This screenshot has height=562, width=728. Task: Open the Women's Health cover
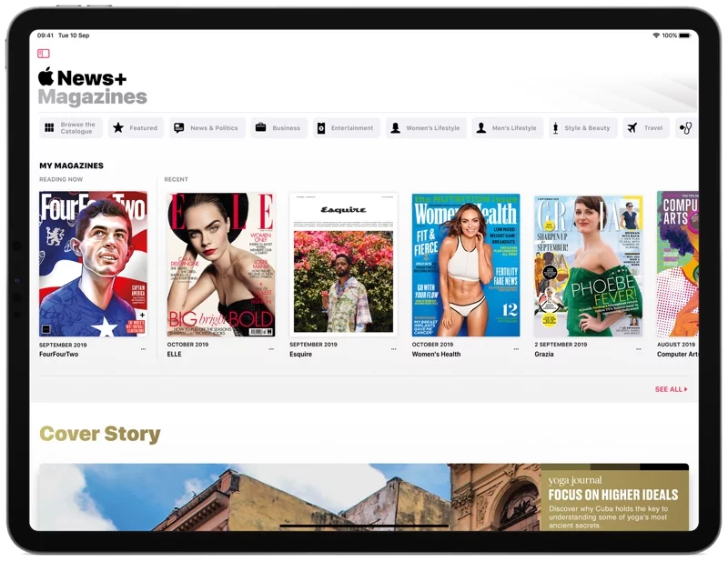[x=466, y=265]
